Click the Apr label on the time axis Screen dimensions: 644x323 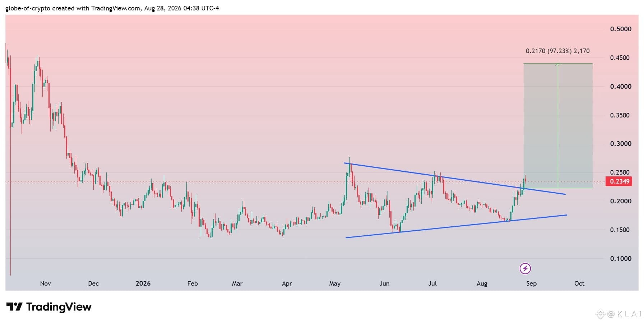[287, 283]
